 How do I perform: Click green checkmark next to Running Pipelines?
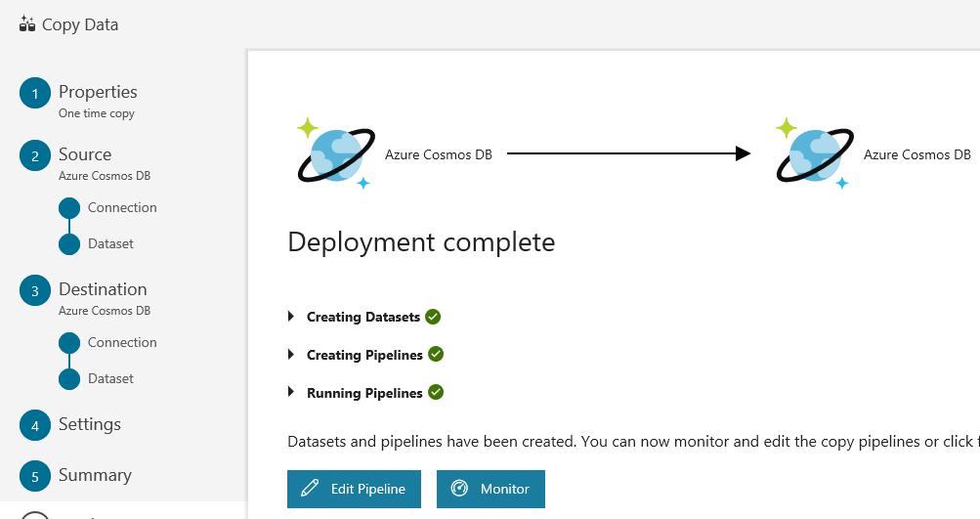point(436,393)
